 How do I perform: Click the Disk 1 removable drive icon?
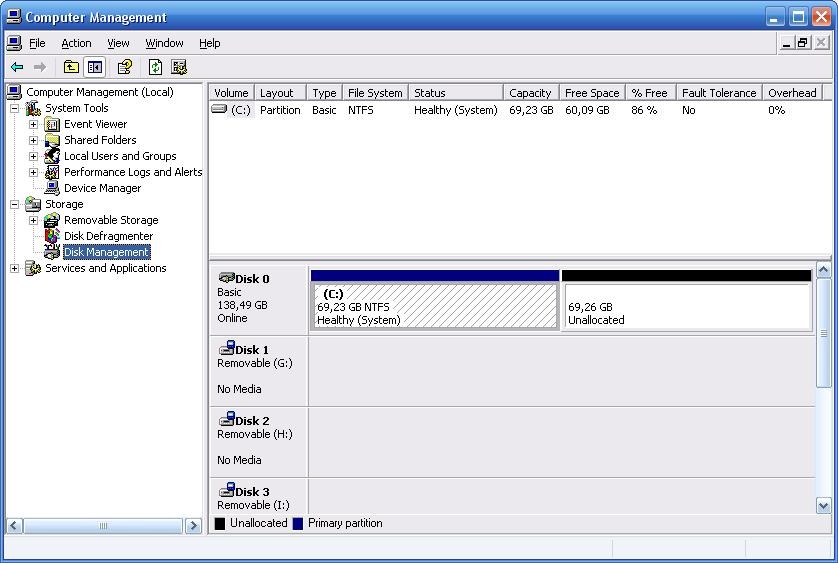click(227, 348)
